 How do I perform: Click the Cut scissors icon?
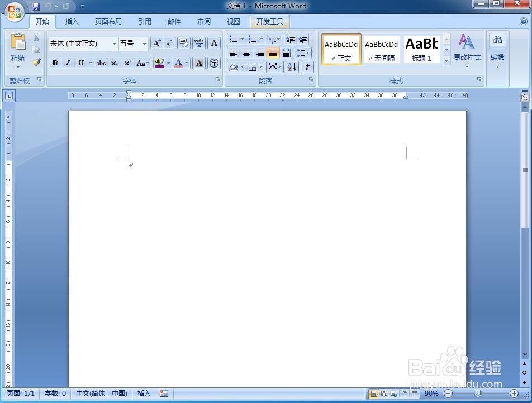36,37
